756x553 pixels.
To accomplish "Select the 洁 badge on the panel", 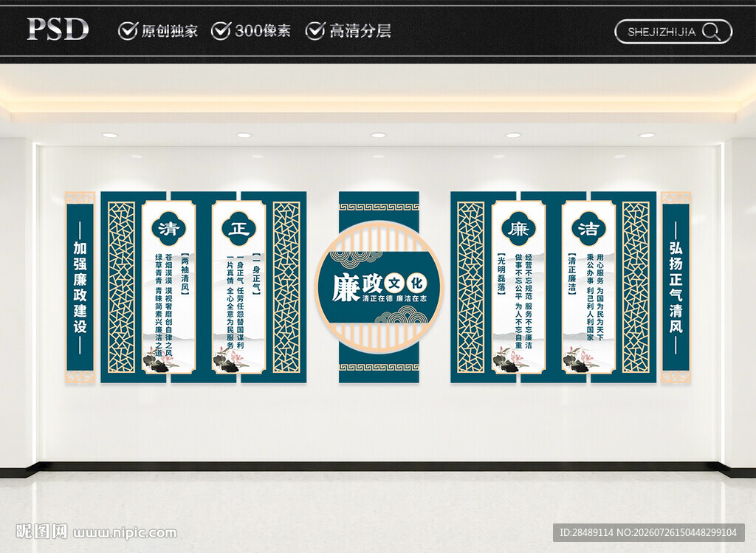I will (588, 229).
